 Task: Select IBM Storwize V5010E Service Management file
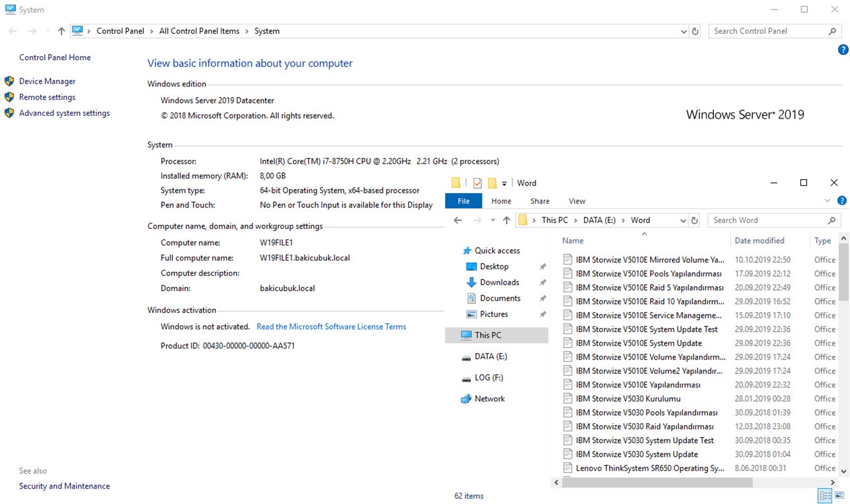point(648,315)
